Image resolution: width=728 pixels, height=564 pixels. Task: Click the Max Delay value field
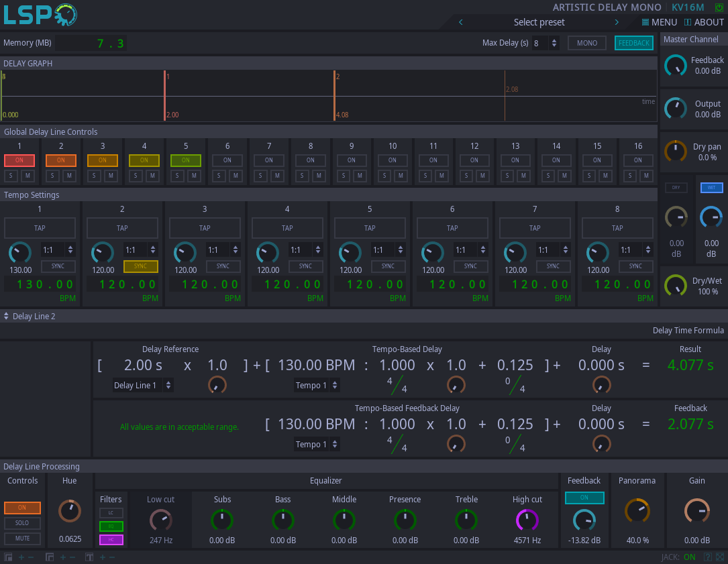(539, 43)
